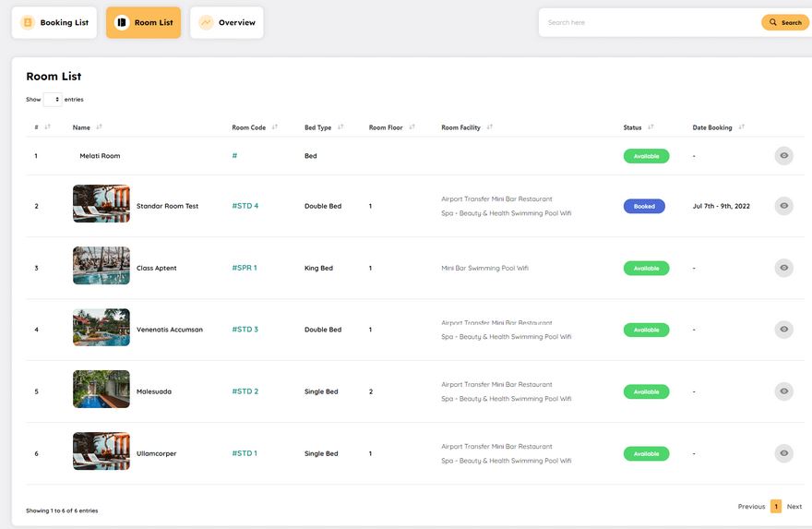Click the Overview chart icon
812x529 pixels.
click(x=206, y=23)
